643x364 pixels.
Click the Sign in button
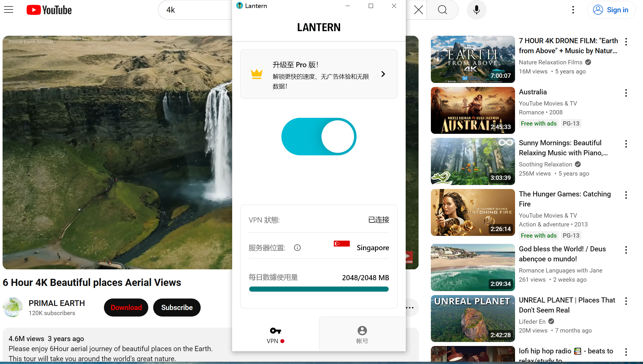coord(612,10)
